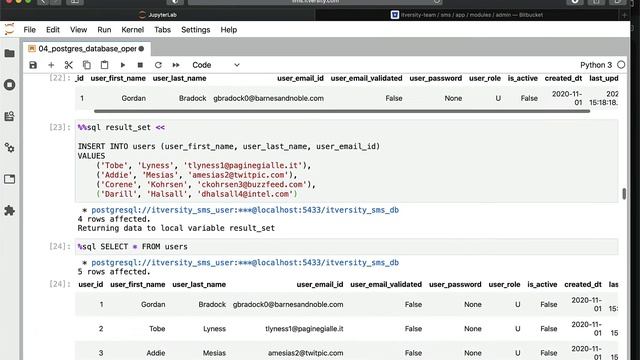The width and height of the screenshot is (640, 360).
Task: Click into the SELECT * FROM users cell
Action: tap(347, 247)
